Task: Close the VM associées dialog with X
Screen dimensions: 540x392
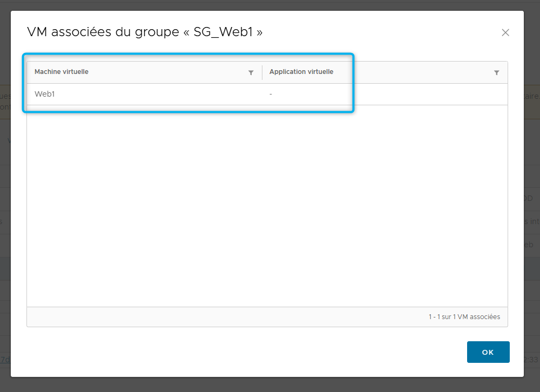Action: click(505, 32)
